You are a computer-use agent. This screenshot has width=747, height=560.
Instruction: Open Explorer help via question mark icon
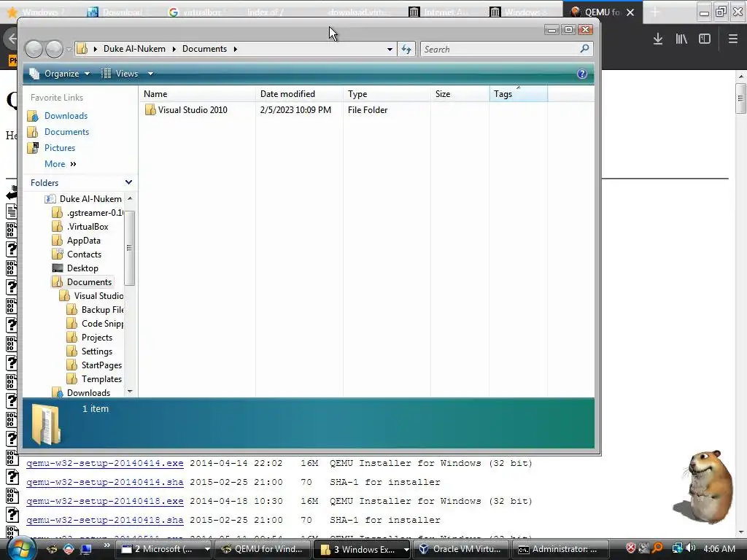tap(581, 74)
